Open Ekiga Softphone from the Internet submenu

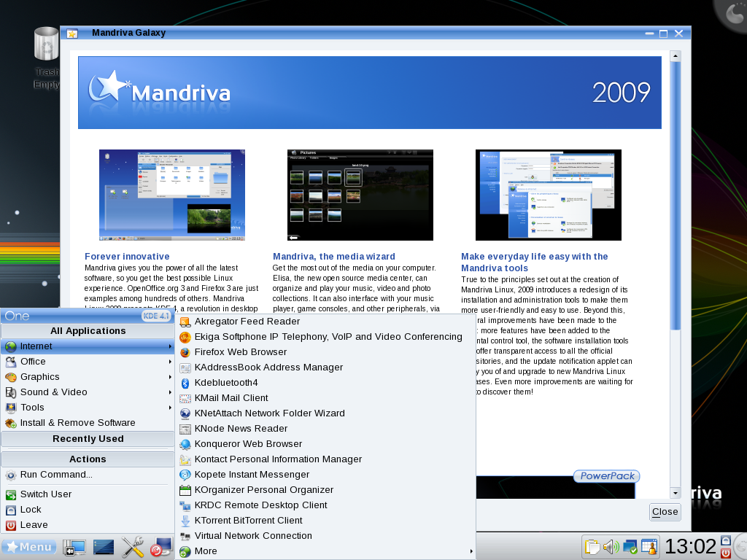(326, 337)
